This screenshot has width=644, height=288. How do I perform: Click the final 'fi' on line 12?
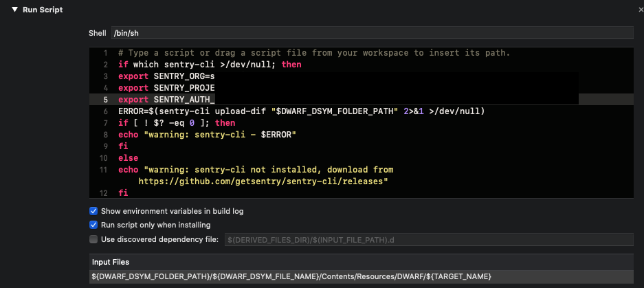pos(123,192)
